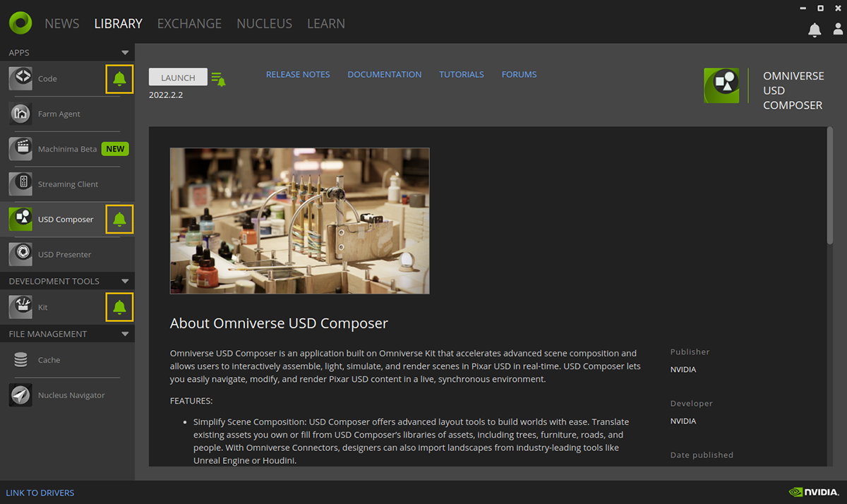Click the update bell next to Code

(119, 78)
